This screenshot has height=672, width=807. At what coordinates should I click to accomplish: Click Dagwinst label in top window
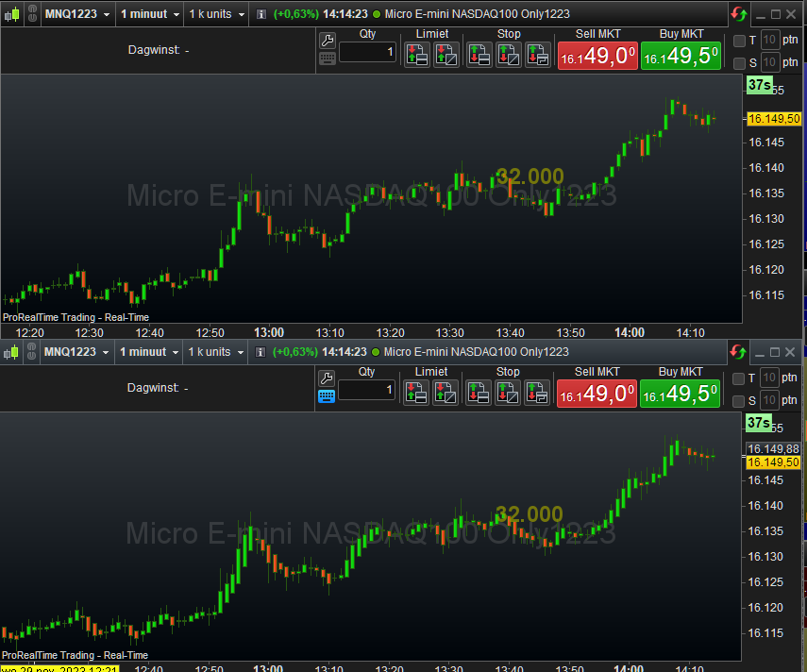(154, 50)
